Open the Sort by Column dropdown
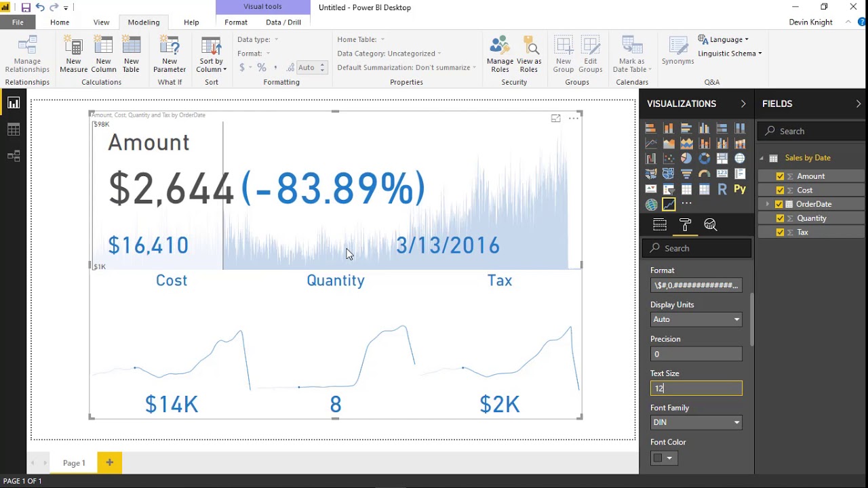 (x=212, y=55)
